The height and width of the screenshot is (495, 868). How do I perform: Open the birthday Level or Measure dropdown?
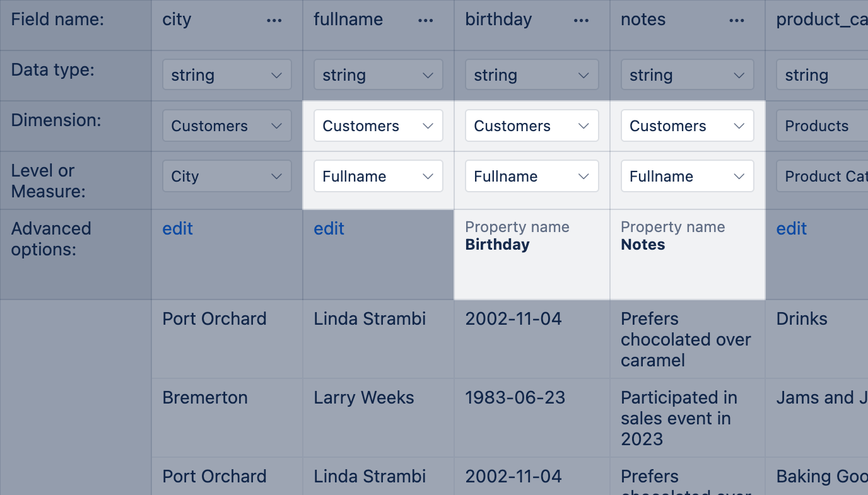(532, 176)
